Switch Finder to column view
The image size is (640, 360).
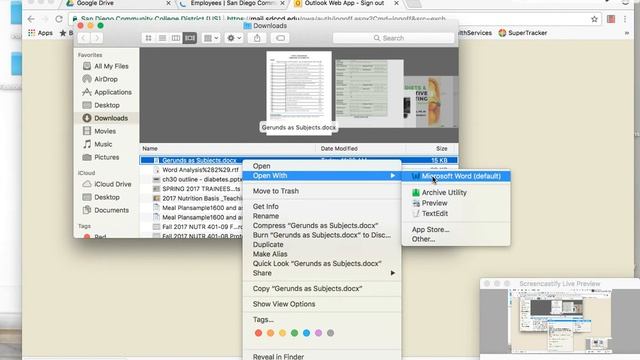[176, 38]
